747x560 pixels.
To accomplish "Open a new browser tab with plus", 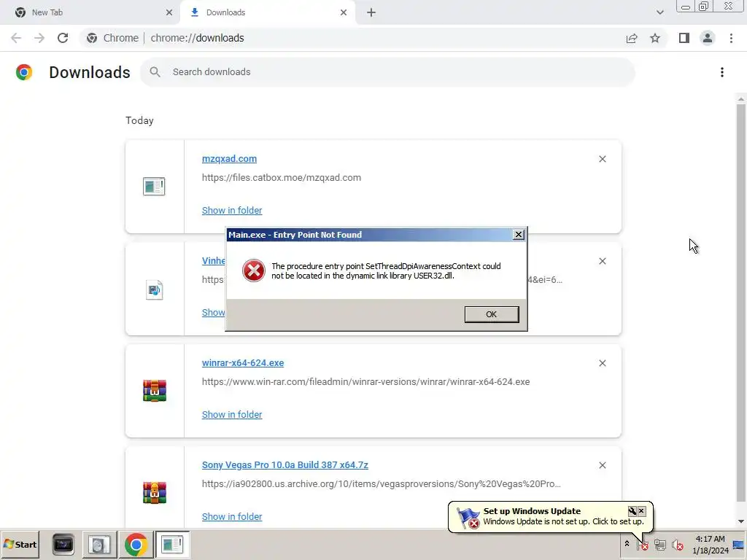I will [x=371, y=12].
